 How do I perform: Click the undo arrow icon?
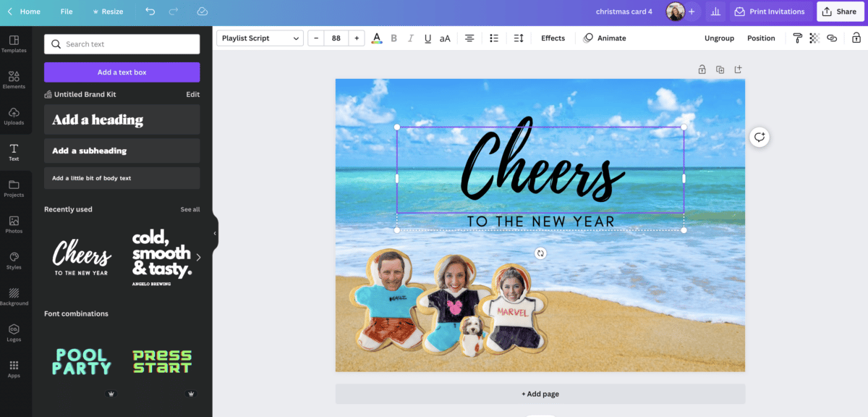point(150,12)
